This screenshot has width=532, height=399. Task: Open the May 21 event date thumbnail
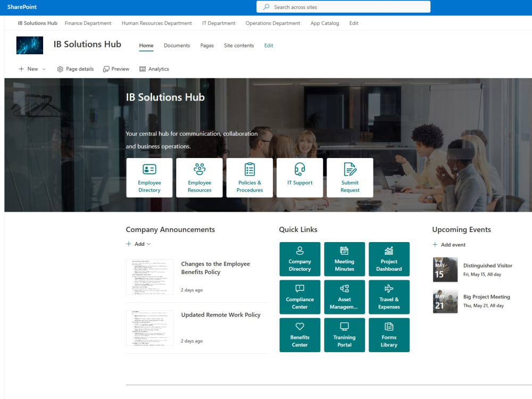click(445, 301)
